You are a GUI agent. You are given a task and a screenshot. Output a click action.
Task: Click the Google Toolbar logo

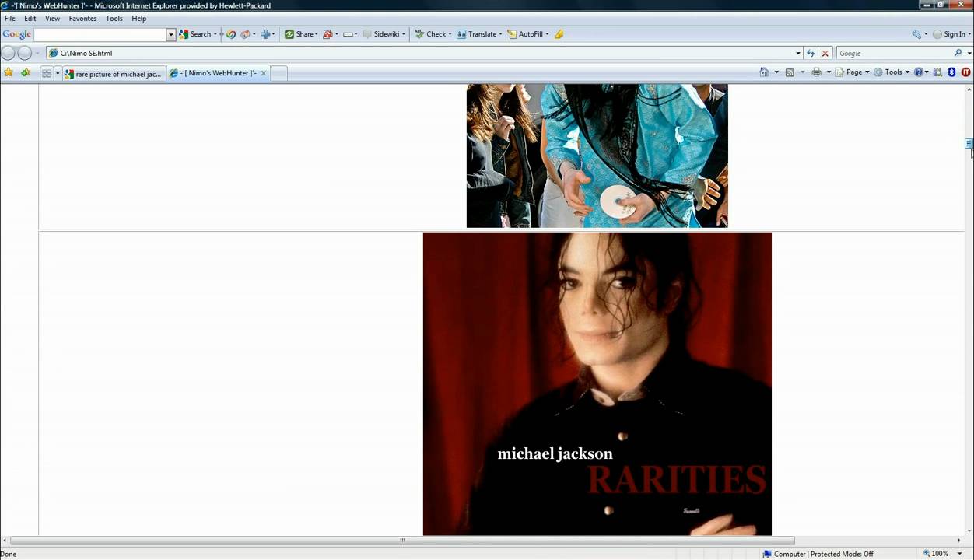[x=16, y=34]
